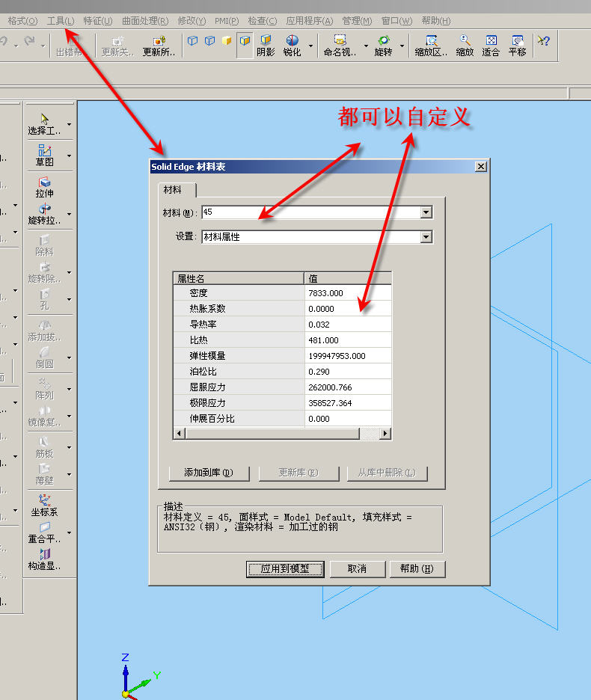Click the 添加到库(D) button
Screen dimensions: 591x700
[209, 473]
